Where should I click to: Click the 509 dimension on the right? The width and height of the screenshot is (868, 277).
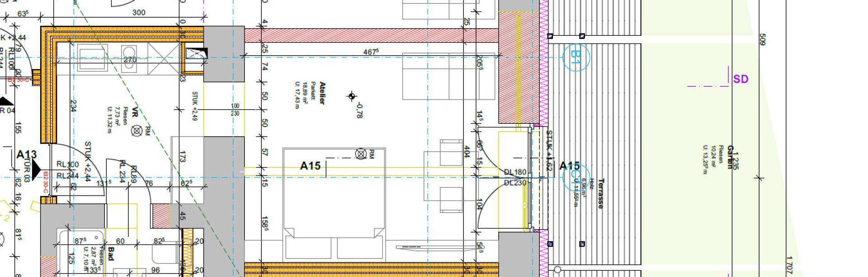762,40
